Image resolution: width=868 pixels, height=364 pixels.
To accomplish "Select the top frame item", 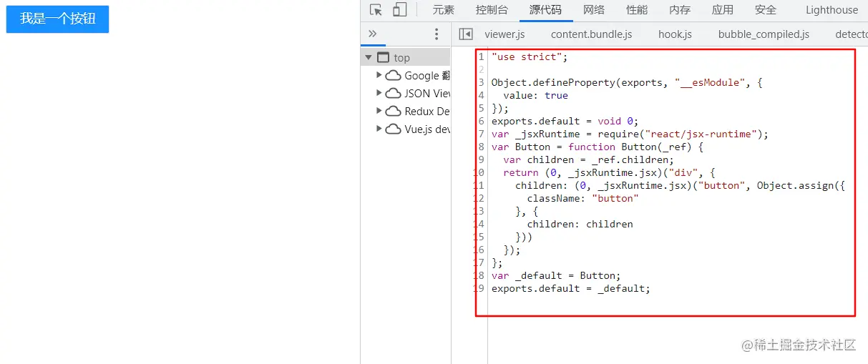I will 406,58.
